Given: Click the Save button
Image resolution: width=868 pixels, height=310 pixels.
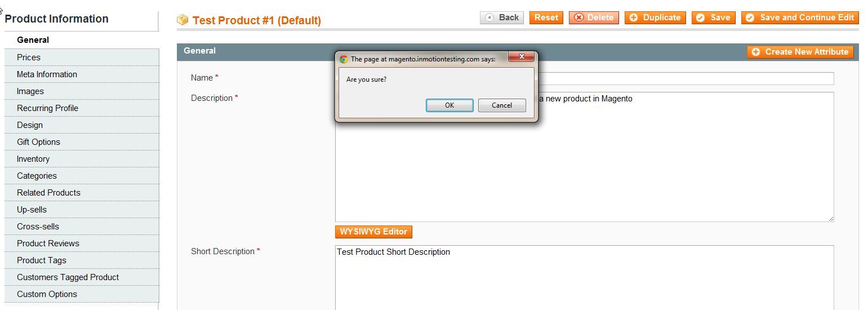Looking at the screenshot, I should click(x=714, y=17).
